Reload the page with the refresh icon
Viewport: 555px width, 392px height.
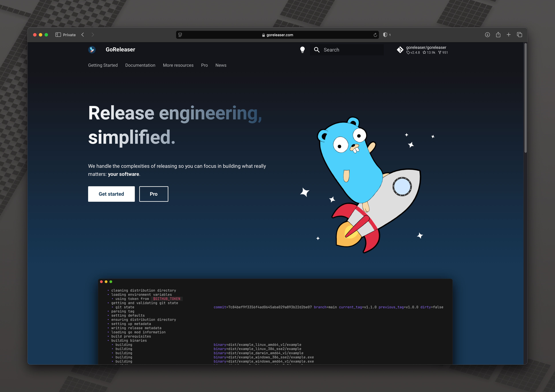[x=375, y=35]
